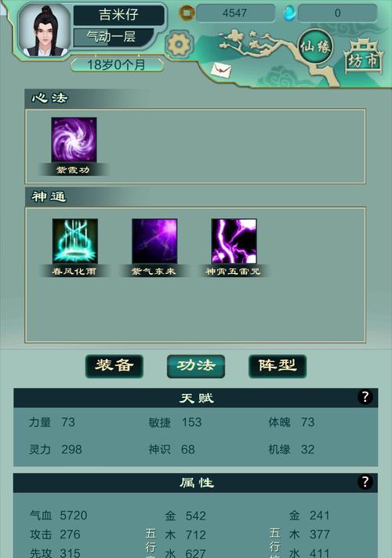Tap the 仙缘 round button

(x=315, y=46)
